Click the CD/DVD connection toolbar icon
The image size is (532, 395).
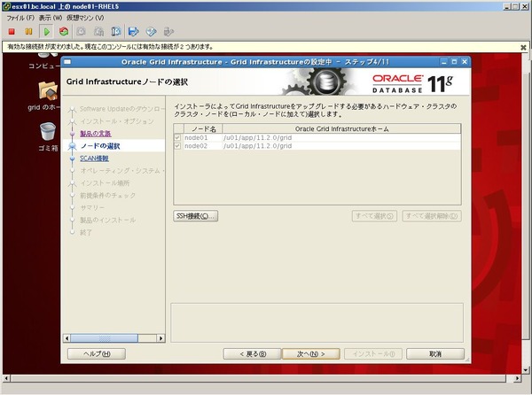pos(152,32)
